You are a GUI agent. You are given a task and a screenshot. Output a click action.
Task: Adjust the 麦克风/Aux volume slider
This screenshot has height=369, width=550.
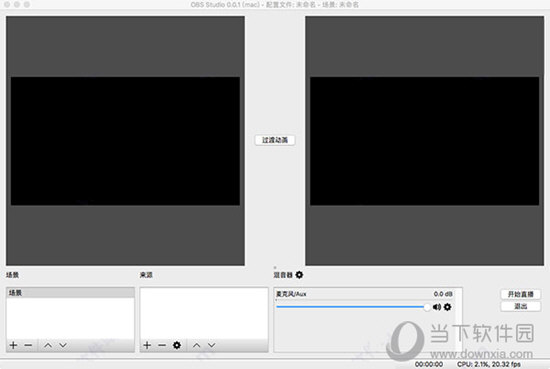[x=352, y=307]
